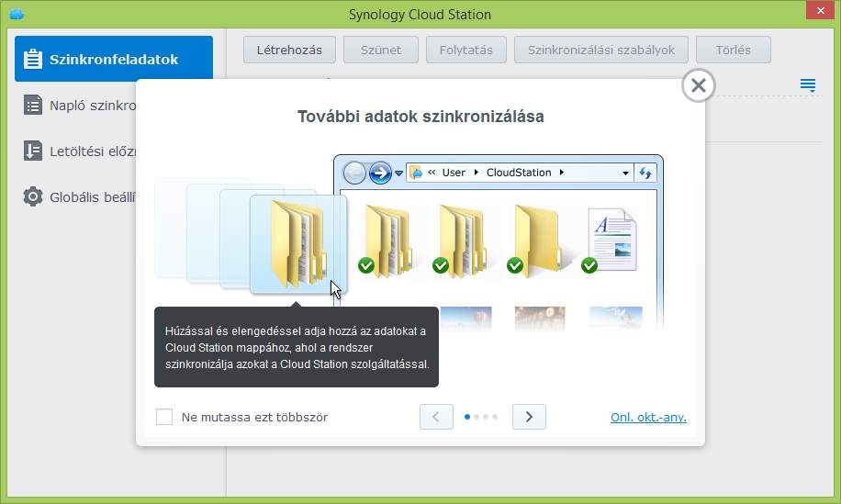This screenshot has height=504, width=841.
Task: Open Globális beállítások sidebar item
Action: point(79,197)
